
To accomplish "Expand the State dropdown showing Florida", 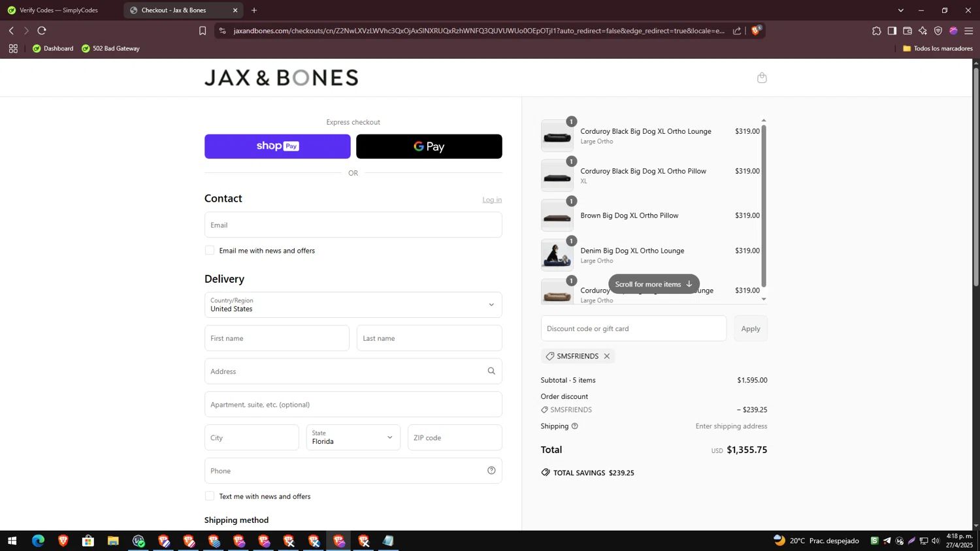I will (x=353, y=437).
